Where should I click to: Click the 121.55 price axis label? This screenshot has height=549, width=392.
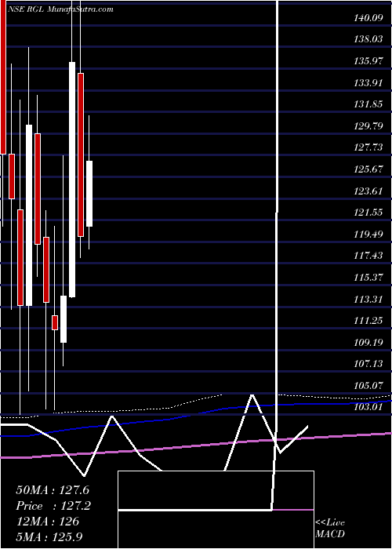coord(368,213)
